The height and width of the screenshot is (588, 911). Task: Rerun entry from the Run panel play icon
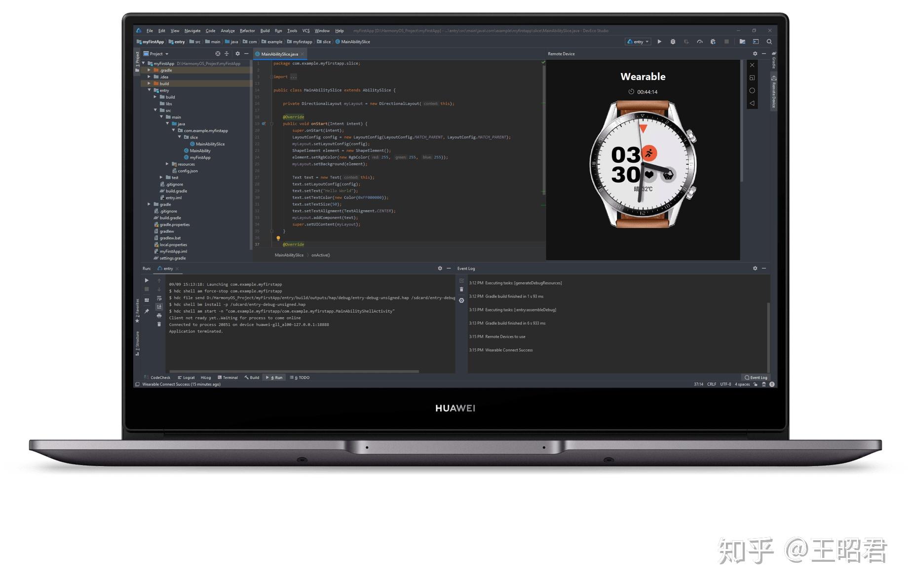[x=147, y=280]
